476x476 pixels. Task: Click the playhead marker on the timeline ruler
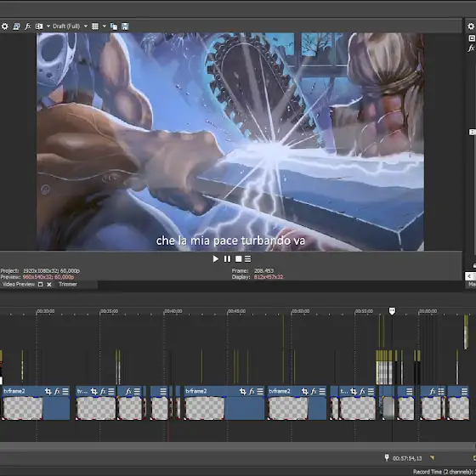point(392,311)
